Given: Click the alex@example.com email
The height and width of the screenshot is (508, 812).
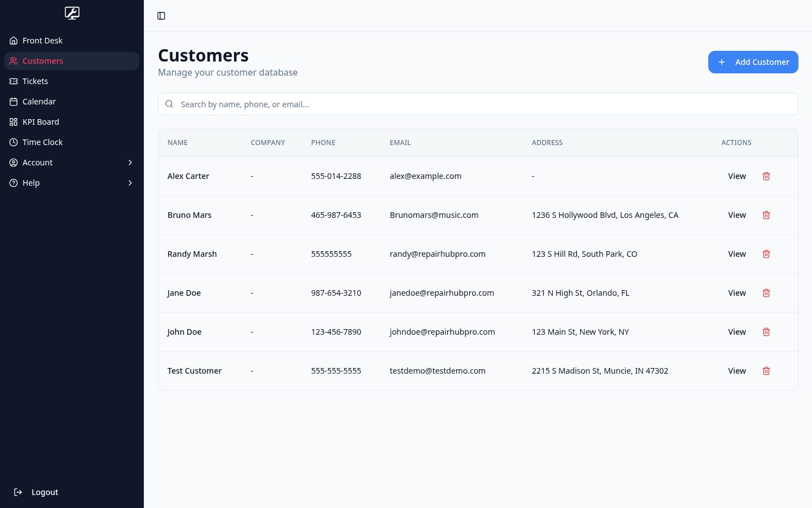Looking at the screenshot, I should (425, 176).
